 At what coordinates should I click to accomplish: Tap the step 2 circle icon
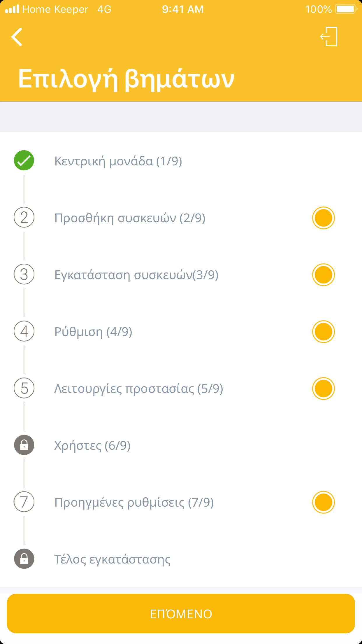coord(24,218)
